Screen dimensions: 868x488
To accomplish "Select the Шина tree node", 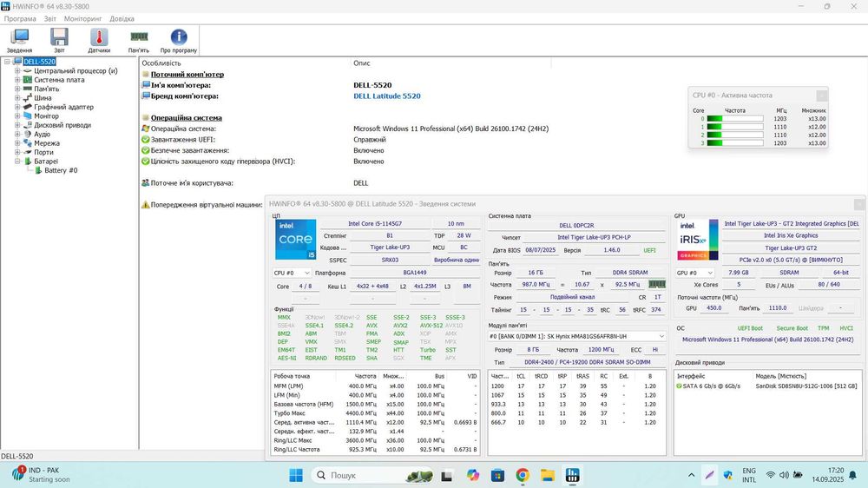I will pos(43,98).
